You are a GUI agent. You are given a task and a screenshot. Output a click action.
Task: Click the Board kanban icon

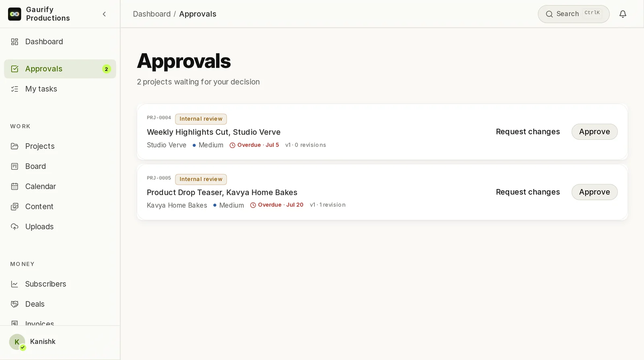(x=15, y=166)
